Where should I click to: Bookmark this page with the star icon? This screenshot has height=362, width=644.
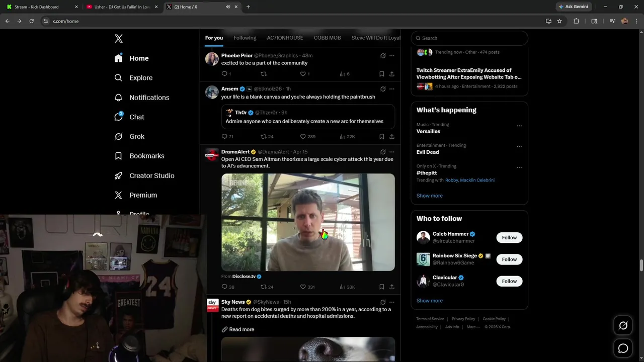[559, 21]
